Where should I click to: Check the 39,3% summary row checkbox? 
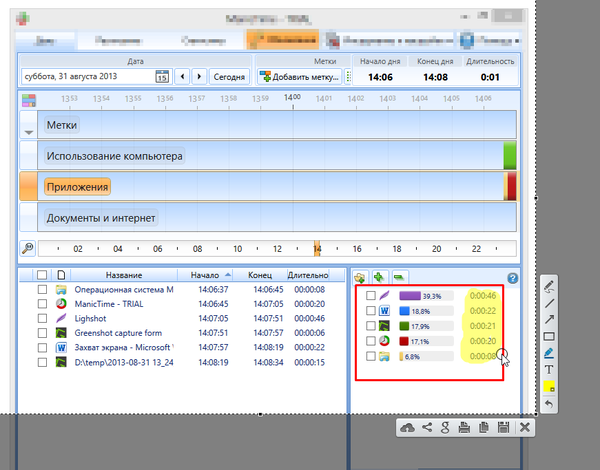tap(371, 295)
